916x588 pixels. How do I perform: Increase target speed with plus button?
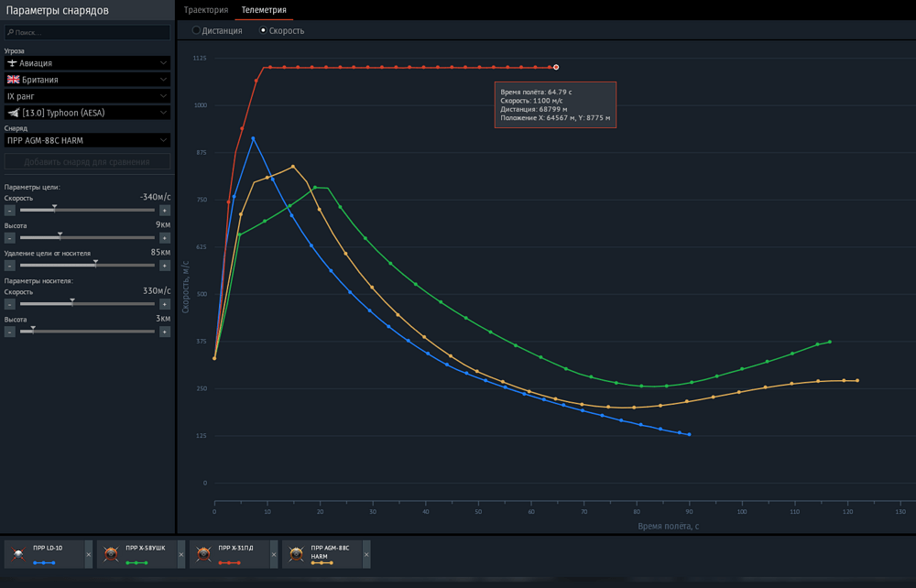click(165, 211)
